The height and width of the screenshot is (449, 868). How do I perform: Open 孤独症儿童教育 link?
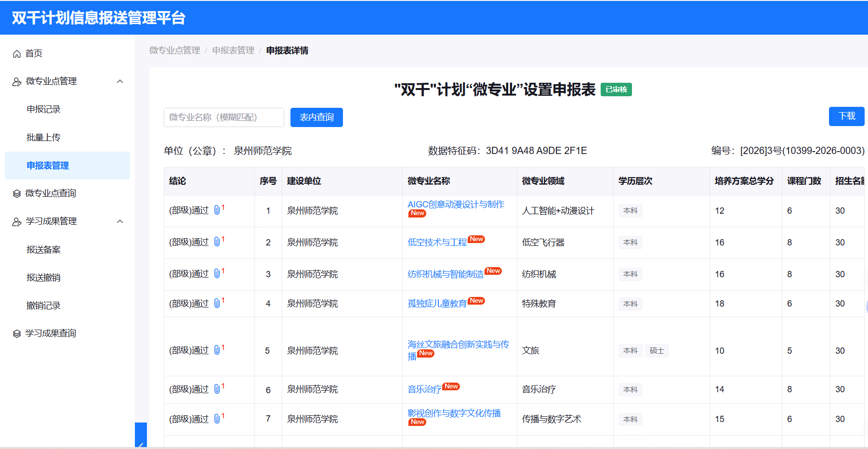tap(437, 304)
